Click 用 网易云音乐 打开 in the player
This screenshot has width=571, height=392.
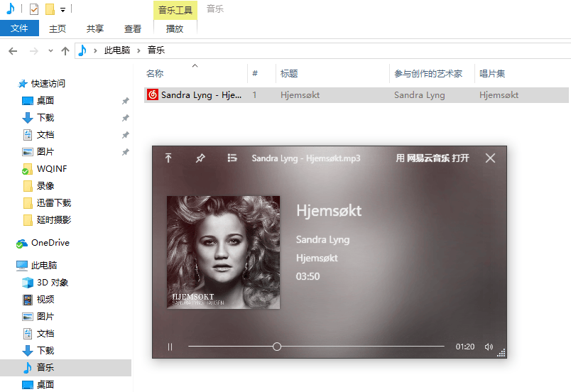pyautogui.click(x=433, y=158)
